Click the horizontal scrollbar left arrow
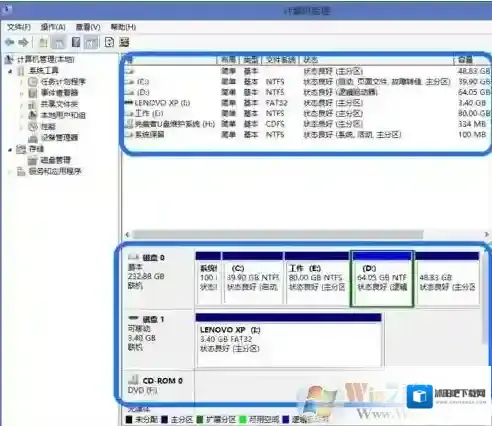 pyautogui.click(x=127, y=234)
